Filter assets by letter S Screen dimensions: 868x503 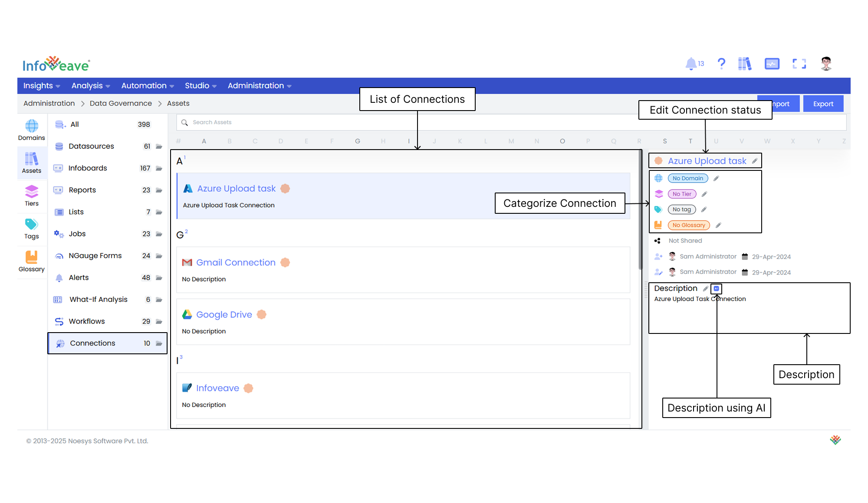pos(665,141)
